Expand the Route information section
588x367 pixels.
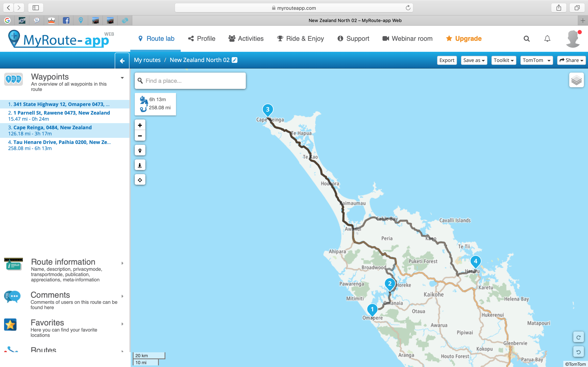click(122, 263)
